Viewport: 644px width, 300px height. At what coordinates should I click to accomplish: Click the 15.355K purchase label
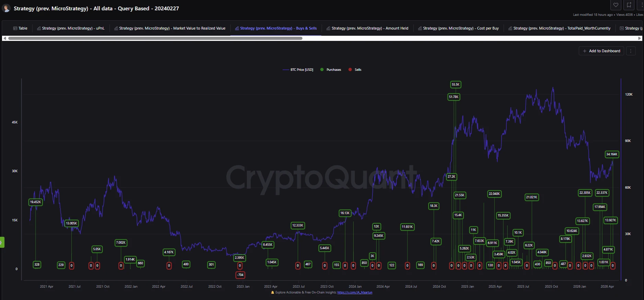[503, 215]
